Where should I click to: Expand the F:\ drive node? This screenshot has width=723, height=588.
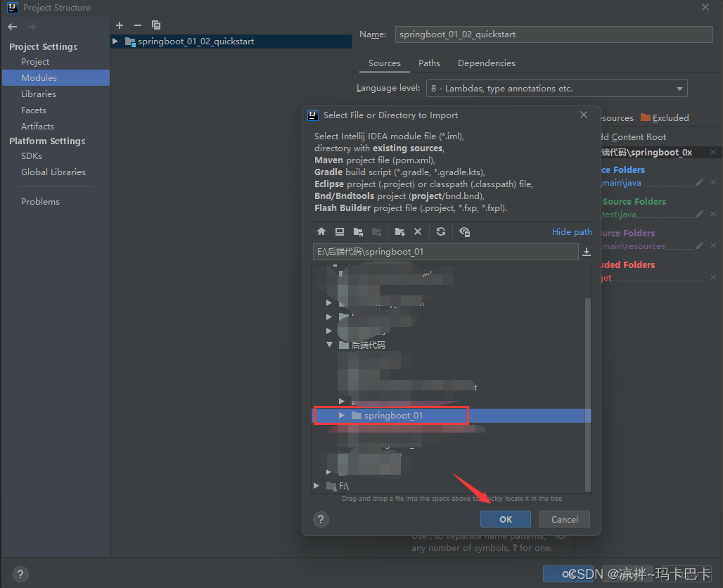316,485
